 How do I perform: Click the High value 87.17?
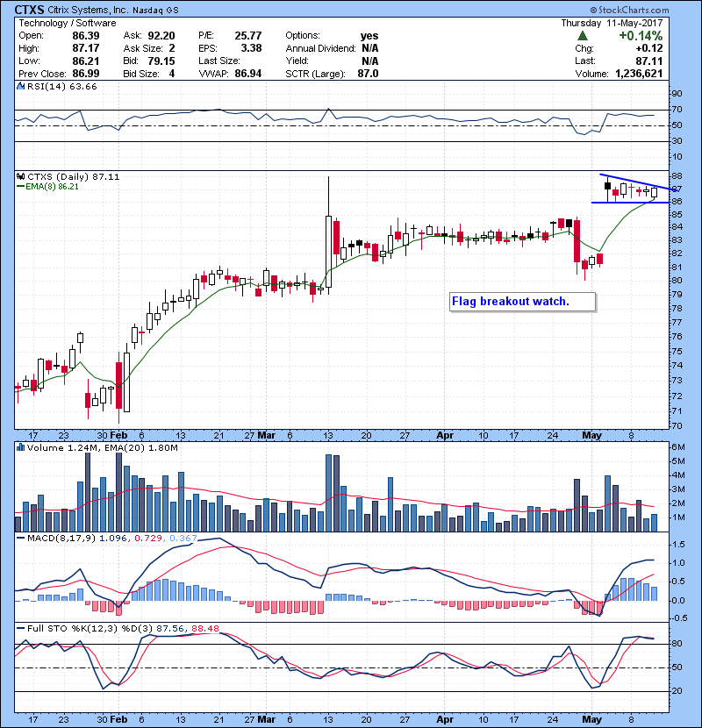[x=85, y=48]
